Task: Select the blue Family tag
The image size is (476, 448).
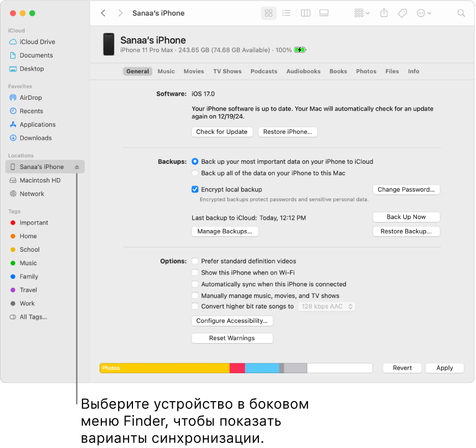Action: (x=24, y=276)
